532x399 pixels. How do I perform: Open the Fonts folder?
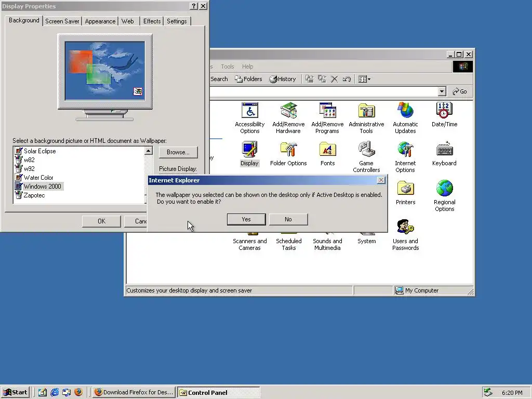(x=327, y=154)
